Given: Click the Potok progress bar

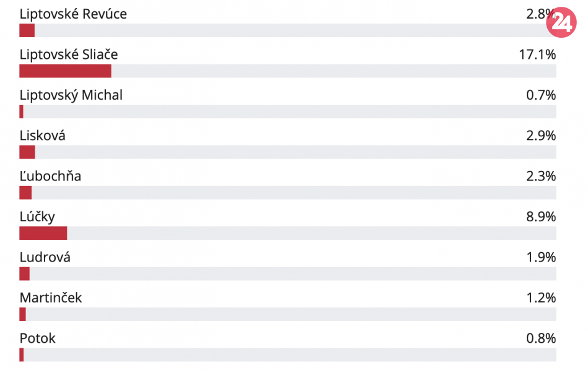Looking at the screenshot, I should click(288, 355).
